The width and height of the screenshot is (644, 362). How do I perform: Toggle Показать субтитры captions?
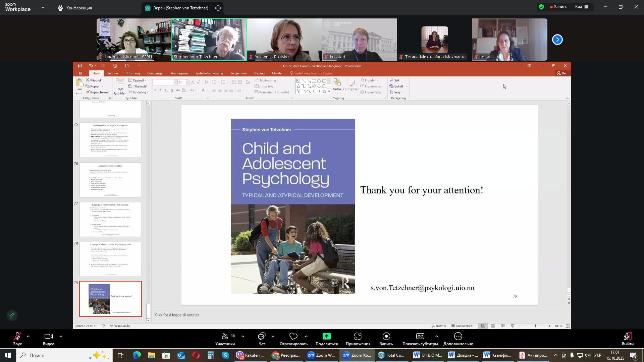(x=420, y=337)
